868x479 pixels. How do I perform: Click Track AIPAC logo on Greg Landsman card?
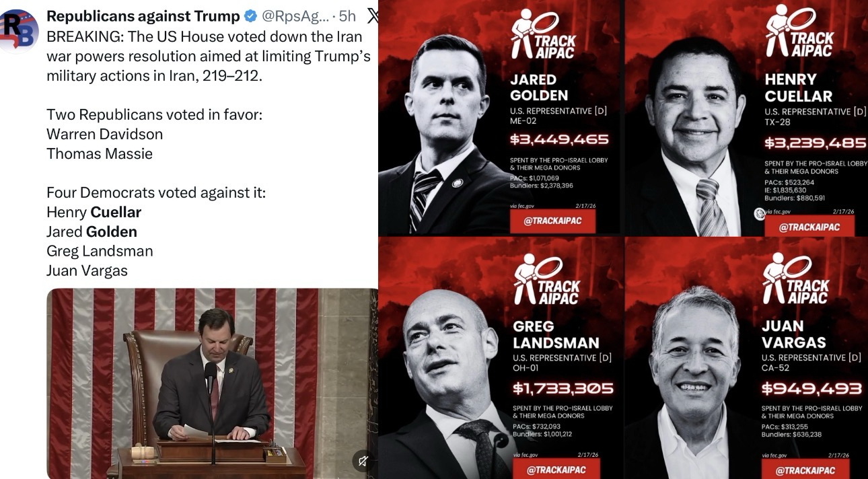point(546,280)
